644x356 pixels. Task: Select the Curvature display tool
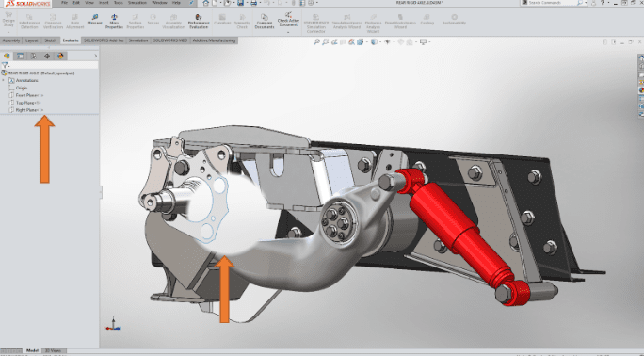click(x=222, y=19)
